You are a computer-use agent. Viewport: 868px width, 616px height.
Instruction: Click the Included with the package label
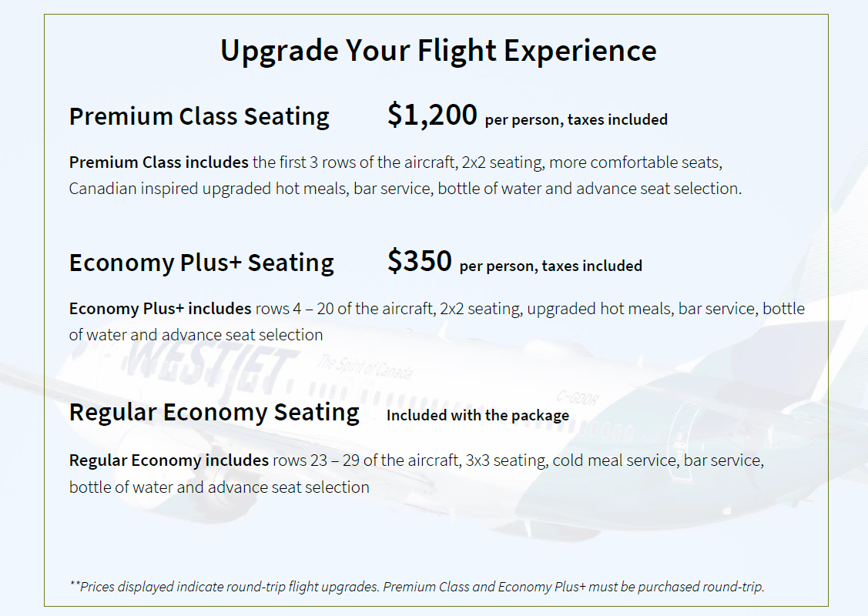(478, 415)
